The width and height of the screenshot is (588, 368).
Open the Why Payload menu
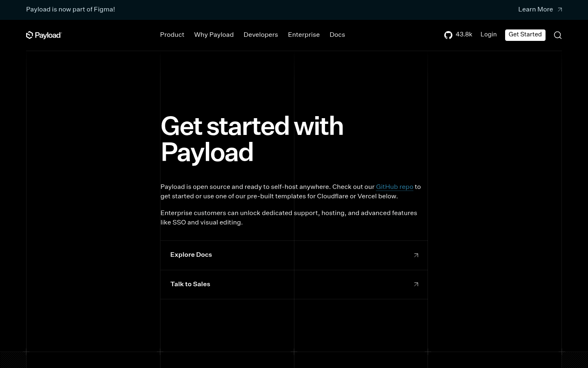(x=214, y=35)
